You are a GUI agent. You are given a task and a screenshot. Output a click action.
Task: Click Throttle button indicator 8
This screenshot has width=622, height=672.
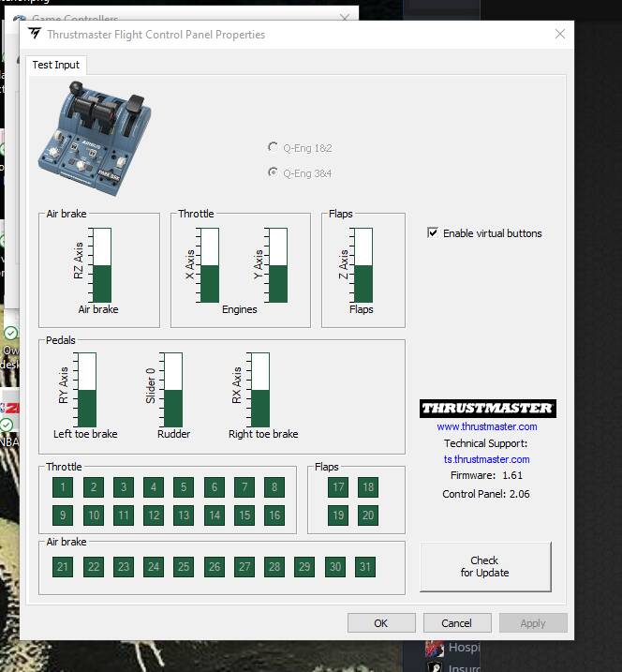click(x=274, y=487)
